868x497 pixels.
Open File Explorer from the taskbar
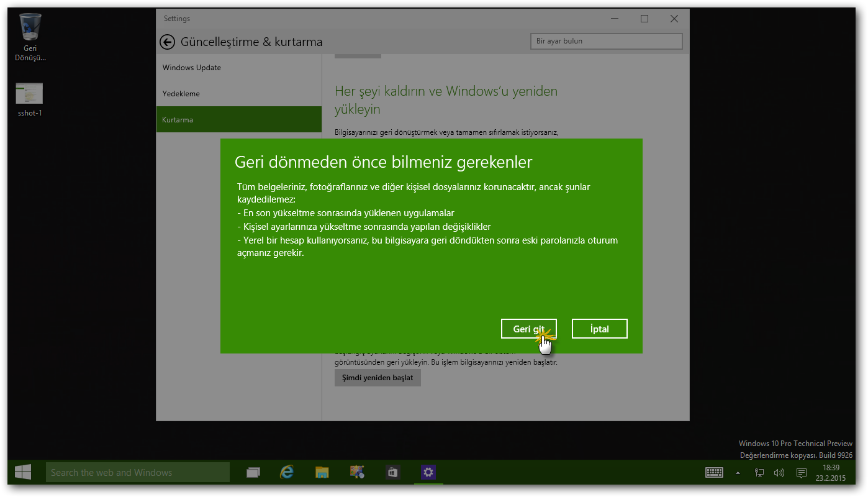point(322,473)
